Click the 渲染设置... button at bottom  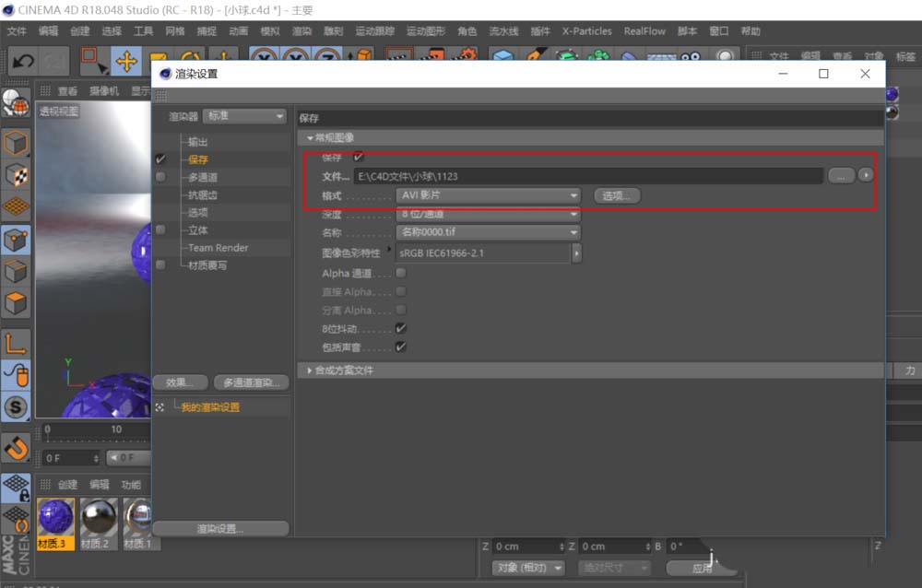(220, 529)
